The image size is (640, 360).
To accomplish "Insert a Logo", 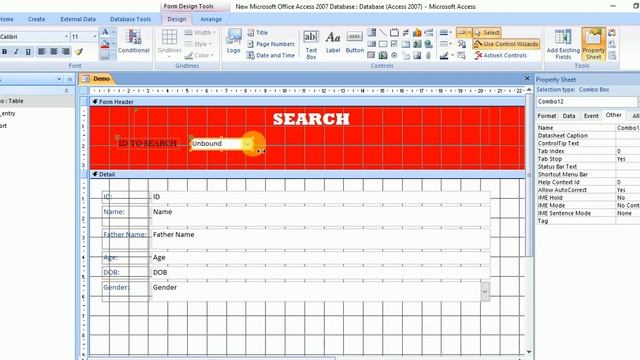I will (233, 41).
